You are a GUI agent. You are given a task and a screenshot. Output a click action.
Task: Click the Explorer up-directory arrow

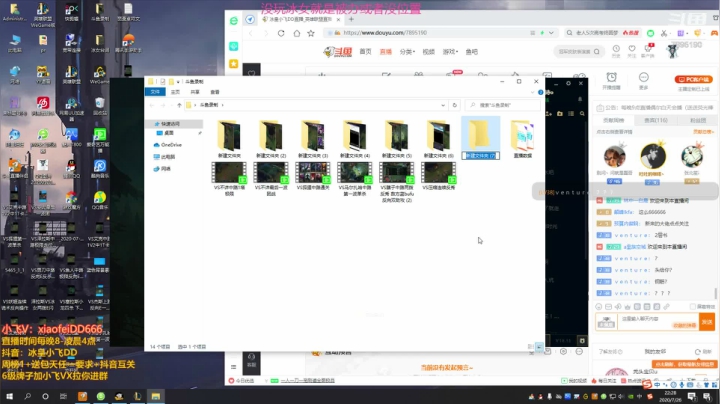(x=180, y=105)
